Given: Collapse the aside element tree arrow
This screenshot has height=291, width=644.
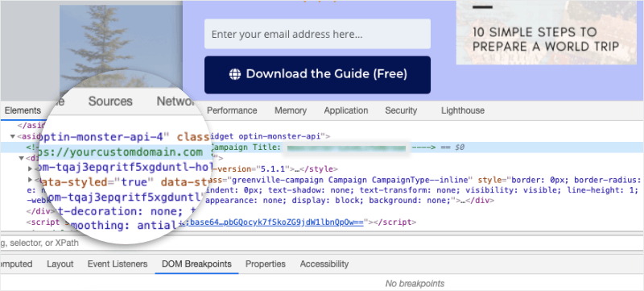Looking at the screenshot, I should 13,136.
